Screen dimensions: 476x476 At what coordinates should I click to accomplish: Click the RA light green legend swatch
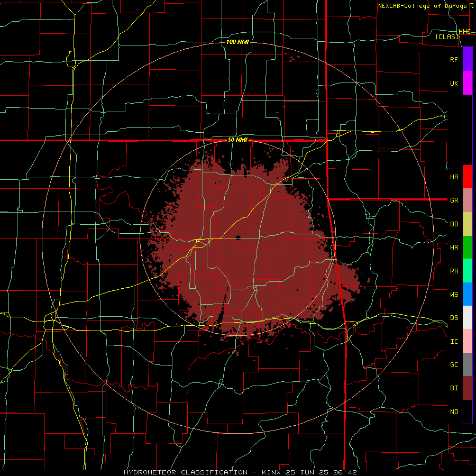click(467, 271)
